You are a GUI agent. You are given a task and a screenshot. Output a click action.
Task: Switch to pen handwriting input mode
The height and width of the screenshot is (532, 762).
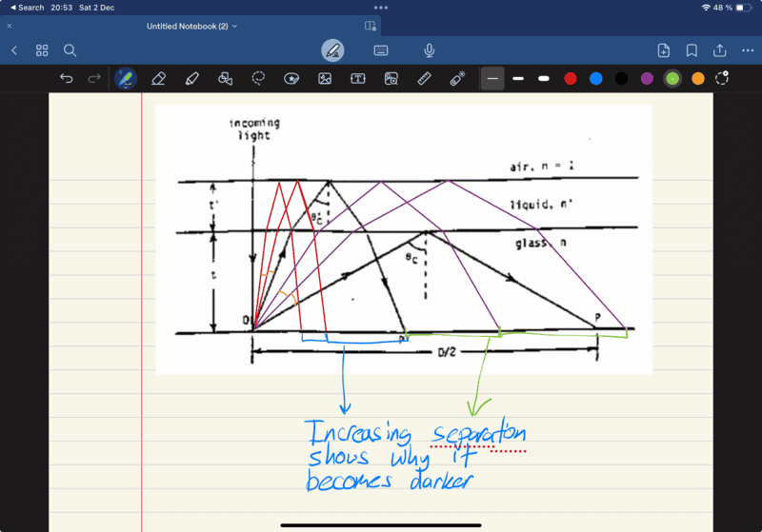pyautogui.click(x=332, y=50)
